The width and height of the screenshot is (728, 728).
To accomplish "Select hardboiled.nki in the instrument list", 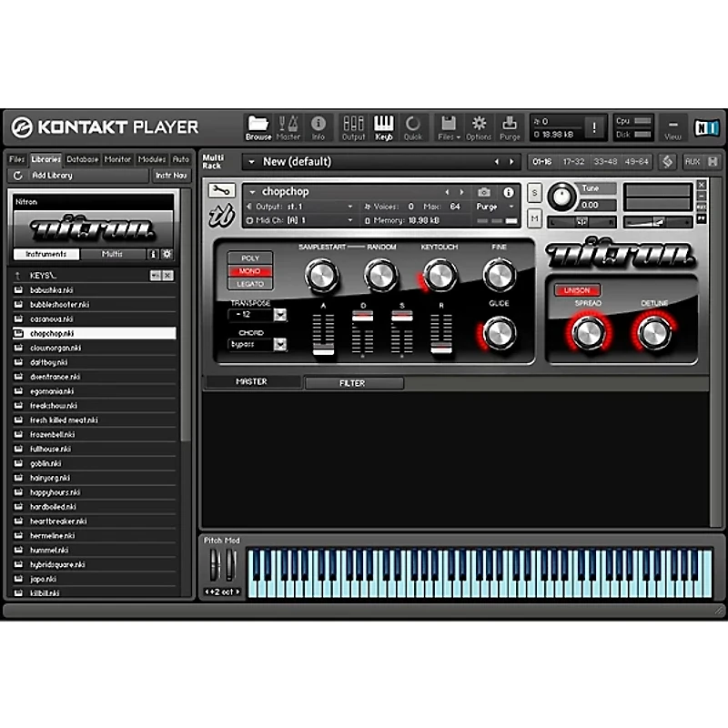I will [x=53, y=507].
